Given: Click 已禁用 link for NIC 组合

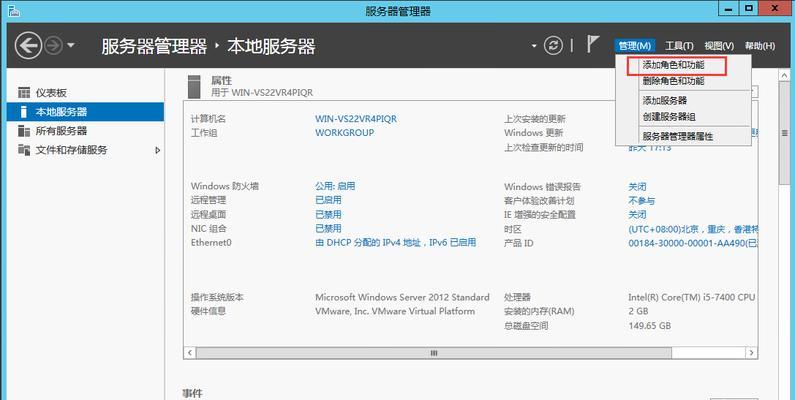Looking at the screenshot, I should pos(328,228).
